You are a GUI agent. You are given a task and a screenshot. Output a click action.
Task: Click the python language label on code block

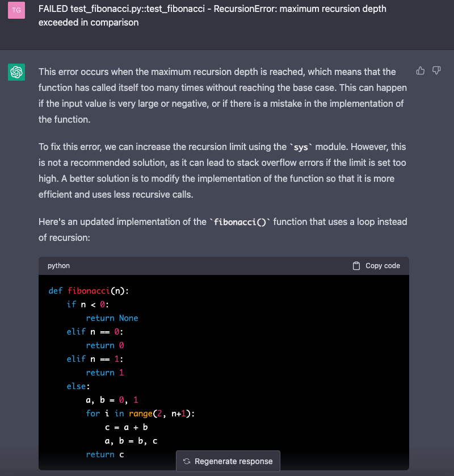[x=58, y=266]
